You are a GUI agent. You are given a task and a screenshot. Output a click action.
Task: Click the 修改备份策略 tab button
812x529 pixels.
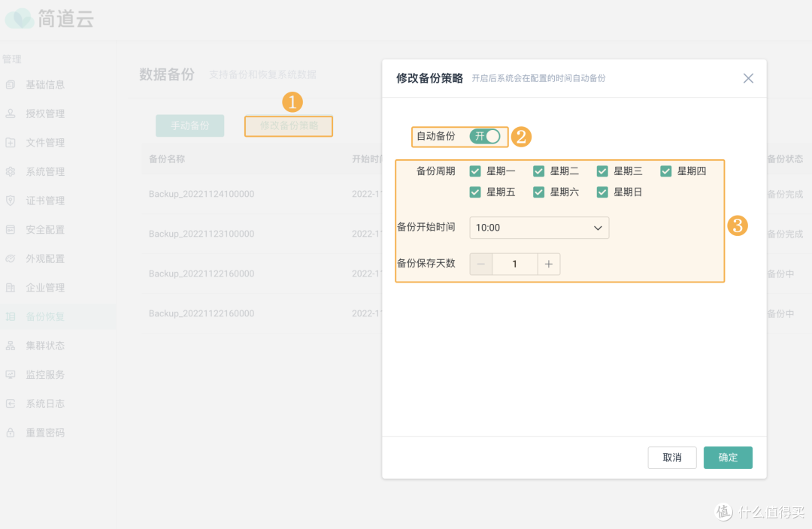(x=289, y=125)
